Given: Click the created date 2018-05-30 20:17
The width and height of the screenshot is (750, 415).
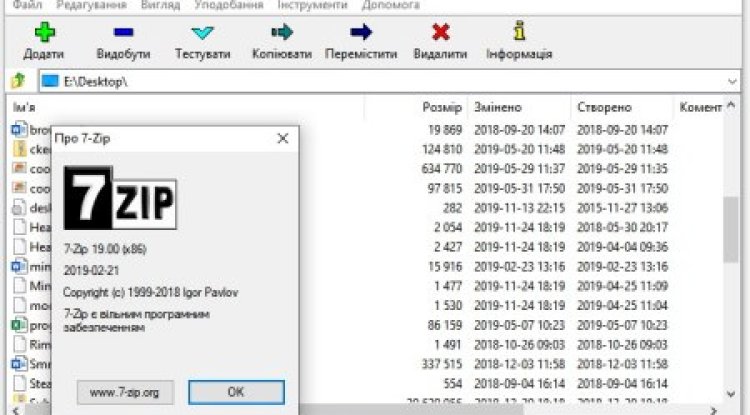Looking at the screenshot, I should [x=622, y=228].
